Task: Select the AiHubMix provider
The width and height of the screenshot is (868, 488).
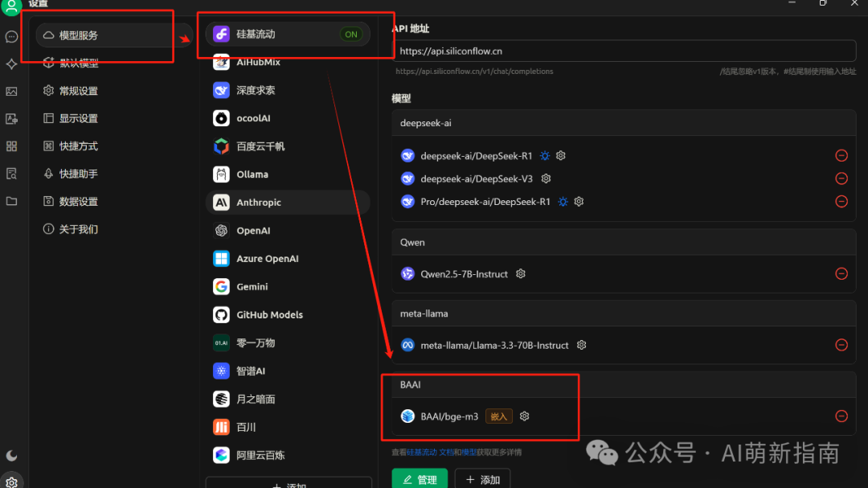Action: [x=288, y=62]
